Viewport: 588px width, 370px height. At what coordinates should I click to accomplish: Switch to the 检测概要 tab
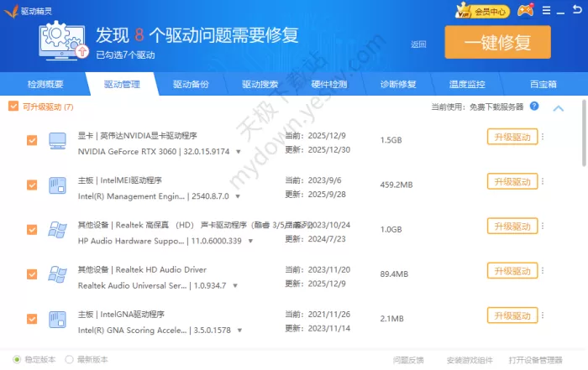[x=45, y=84]
